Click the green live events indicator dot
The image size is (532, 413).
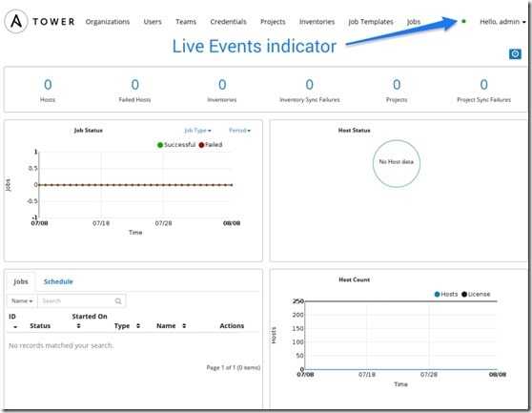tap(463, 21)
